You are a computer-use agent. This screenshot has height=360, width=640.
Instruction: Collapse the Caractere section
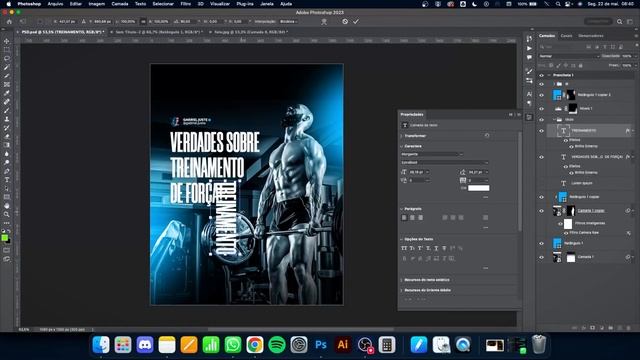pyautogui.click(x=402, y=146)
